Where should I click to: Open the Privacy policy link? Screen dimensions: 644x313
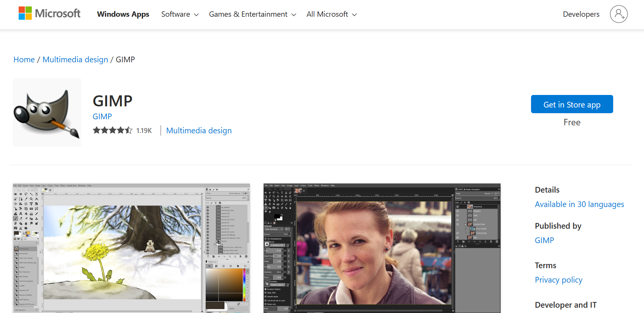[558, 280]
